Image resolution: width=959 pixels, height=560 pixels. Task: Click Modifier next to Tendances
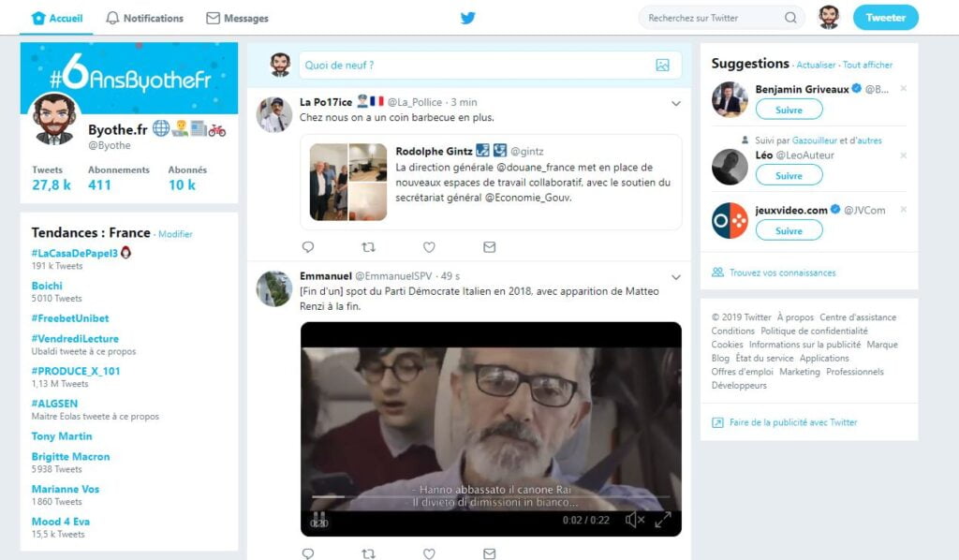(x=175, y=234)
